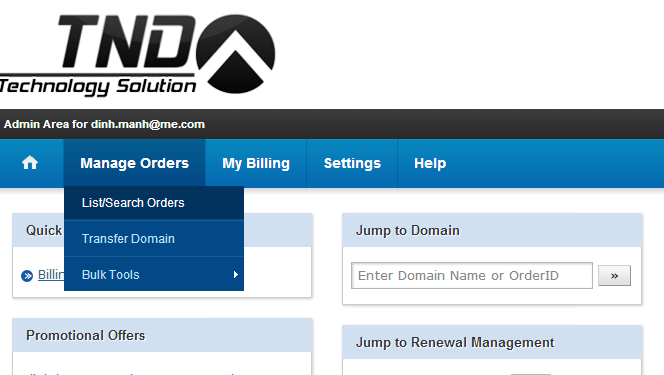The image size is (664, 375).
Task: Submit the Jump to Domain go button
Action: (614, 276)
